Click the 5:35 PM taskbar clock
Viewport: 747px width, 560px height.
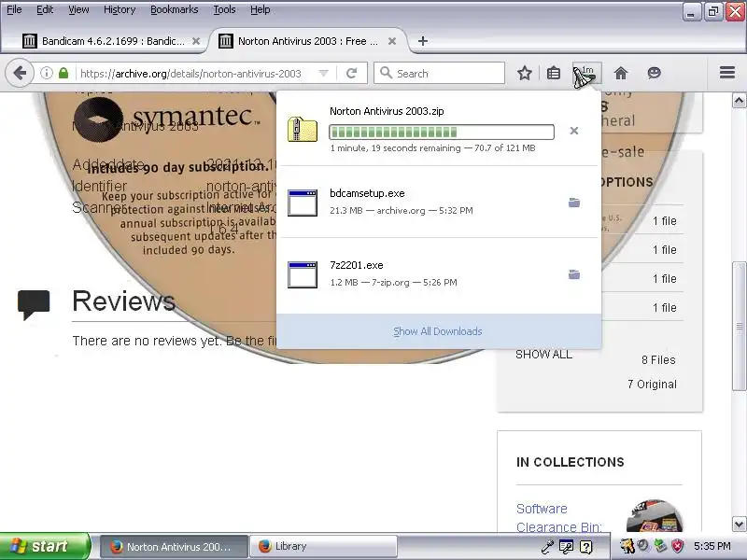[x=712, y=546]
